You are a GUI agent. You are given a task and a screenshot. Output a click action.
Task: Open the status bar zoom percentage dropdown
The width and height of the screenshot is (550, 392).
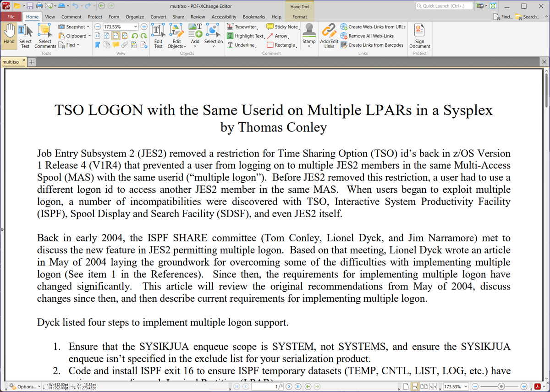(466, 387)
